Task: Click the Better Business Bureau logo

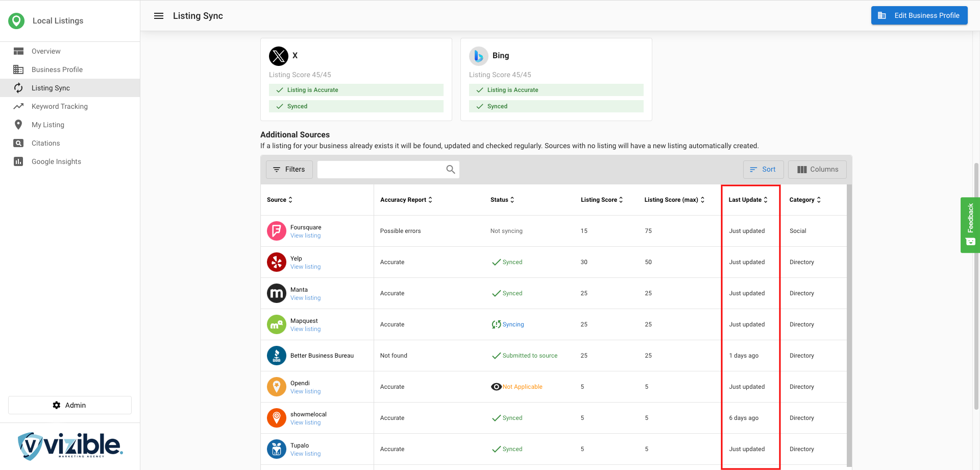Action: click(276, 356)
